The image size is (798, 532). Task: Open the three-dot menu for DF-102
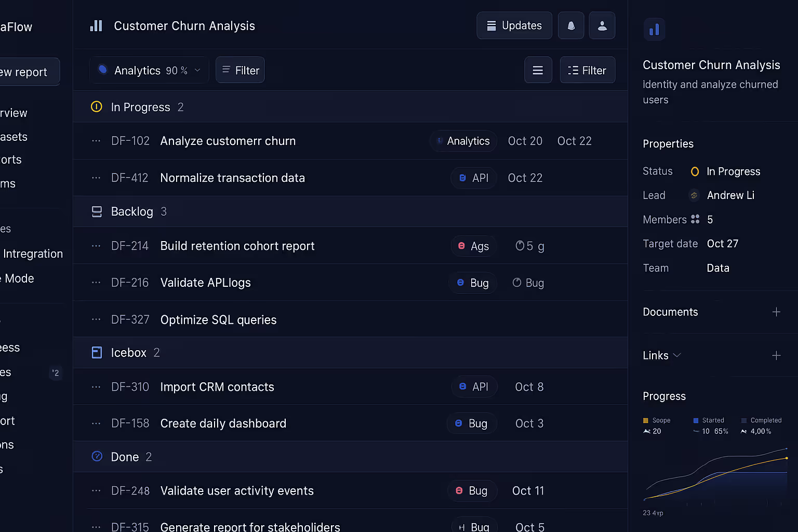[x=96, y=141]
